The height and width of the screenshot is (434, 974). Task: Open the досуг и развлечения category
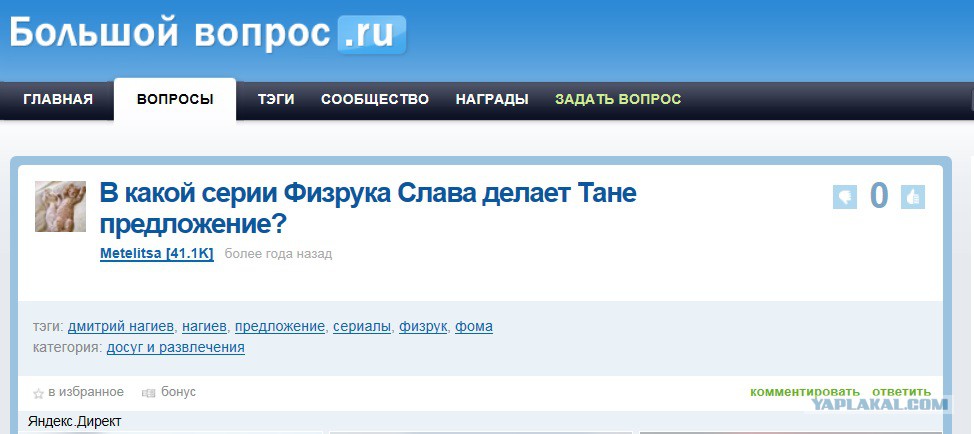tap(176, 347)
